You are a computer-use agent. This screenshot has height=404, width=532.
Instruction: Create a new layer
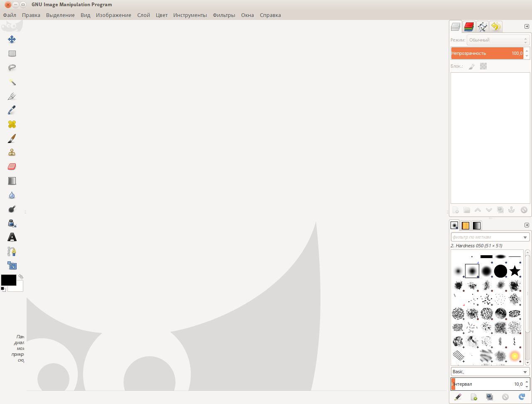pos(456,210)
